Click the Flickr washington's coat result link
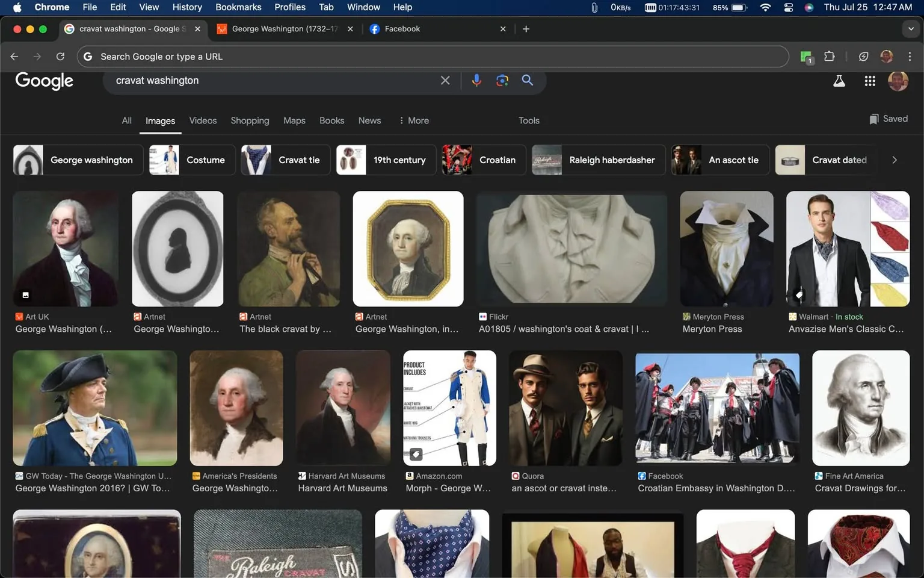Image resolution: width=924 pixels, height=578 pixels. (x=564, y=329)
